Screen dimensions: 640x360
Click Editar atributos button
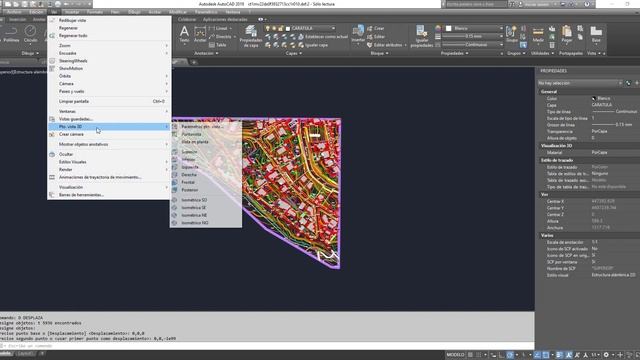pyautogui.click(x=387, y=45)
